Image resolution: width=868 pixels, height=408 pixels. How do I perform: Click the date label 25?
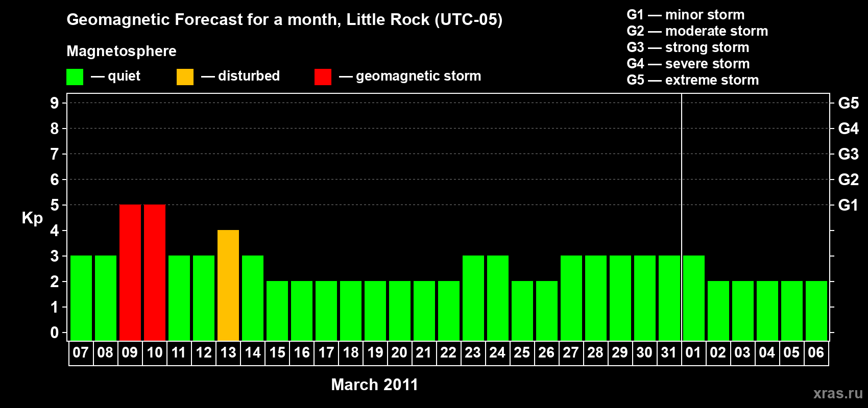[x=522, y=353]
